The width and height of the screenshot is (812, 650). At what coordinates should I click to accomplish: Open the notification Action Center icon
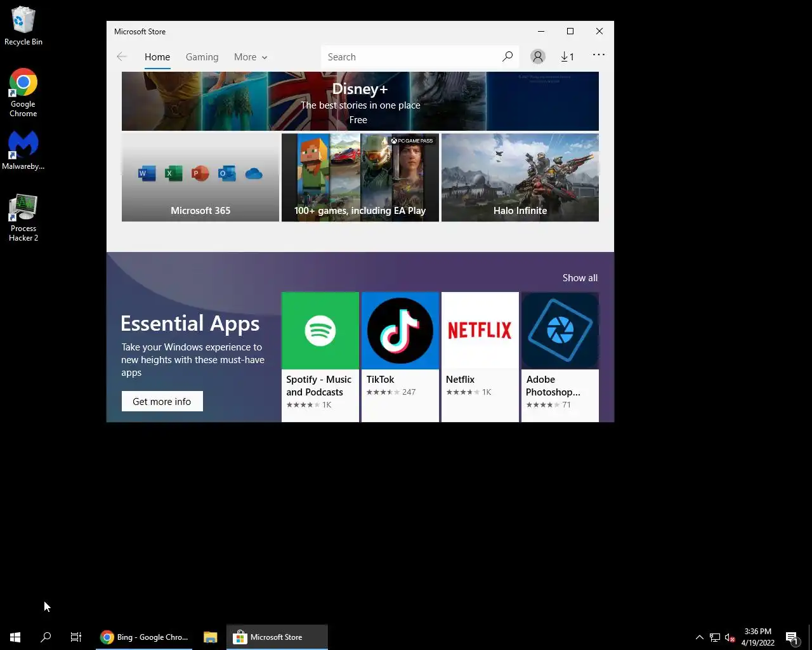coord(792,637)
